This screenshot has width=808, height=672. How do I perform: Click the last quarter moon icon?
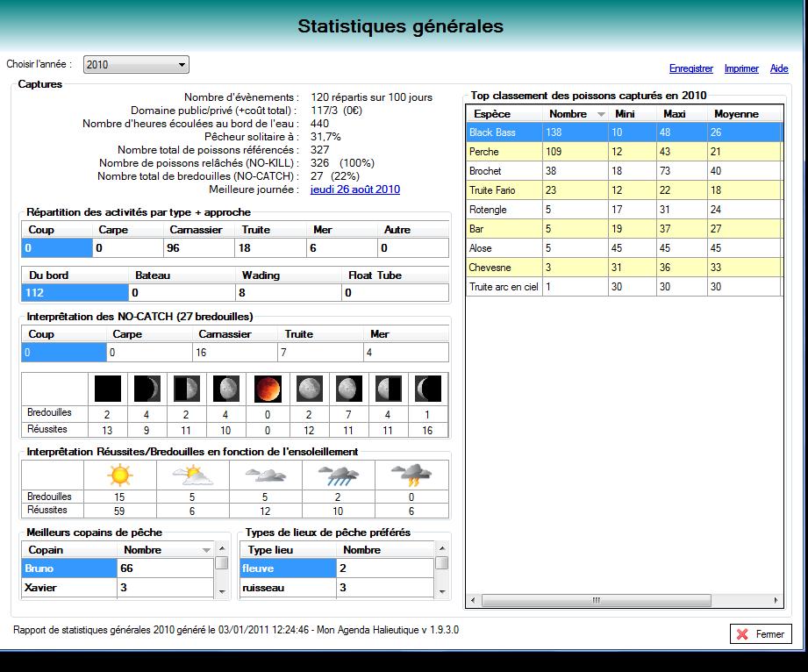(x=388, y=389)
